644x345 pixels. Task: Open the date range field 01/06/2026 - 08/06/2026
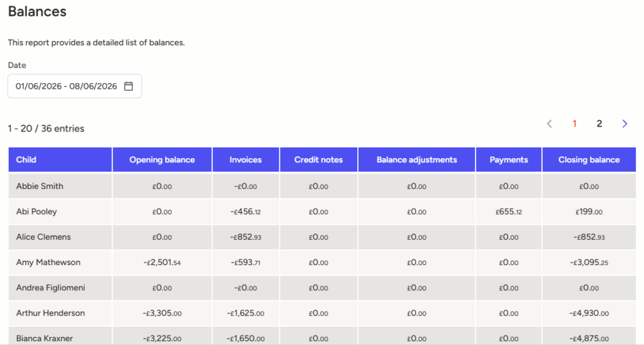pos(75,86)
